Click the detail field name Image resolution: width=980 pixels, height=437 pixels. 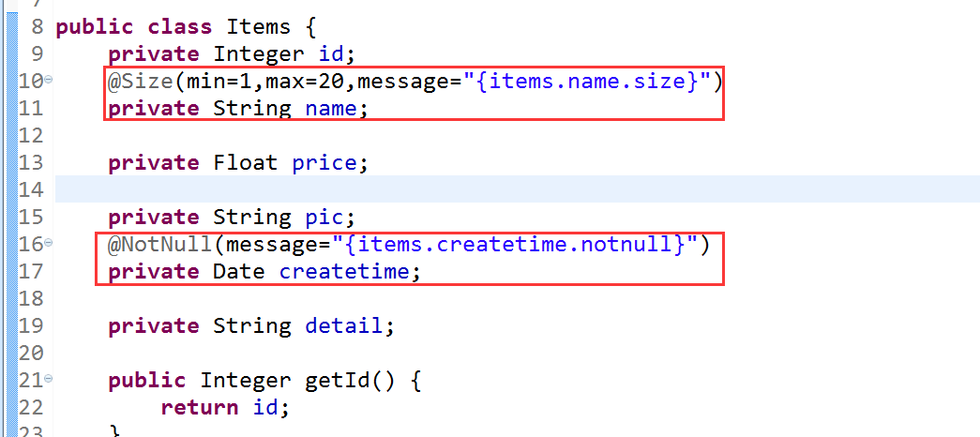tap(343, 326)
